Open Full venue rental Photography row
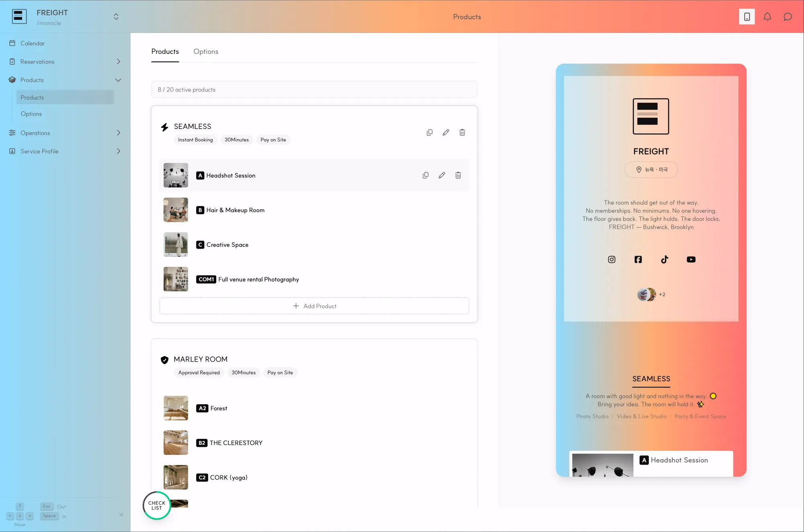Screen dimensions: 804x532 pyautogui.click(x=314, y=279)
